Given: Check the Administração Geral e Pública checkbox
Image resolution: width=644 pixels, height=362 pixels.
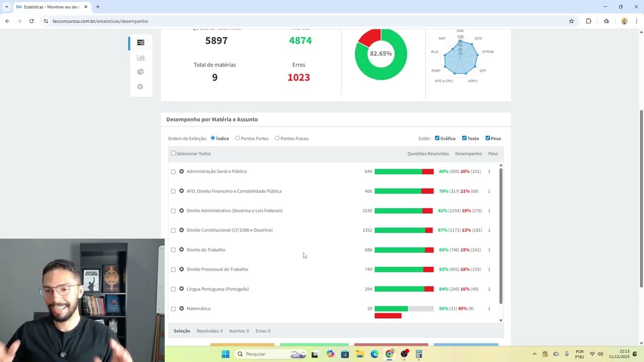Looking at the screenshot, I should tap(173, 171).
